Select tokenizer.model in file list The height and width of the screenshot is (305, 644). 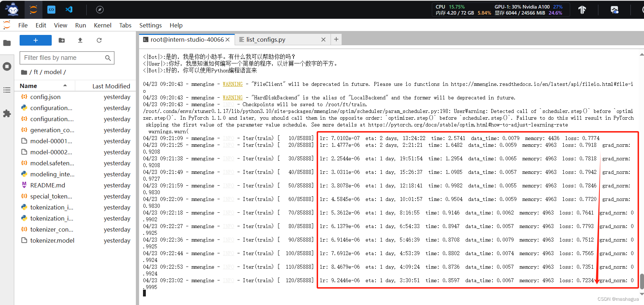[x=76, y=241]
